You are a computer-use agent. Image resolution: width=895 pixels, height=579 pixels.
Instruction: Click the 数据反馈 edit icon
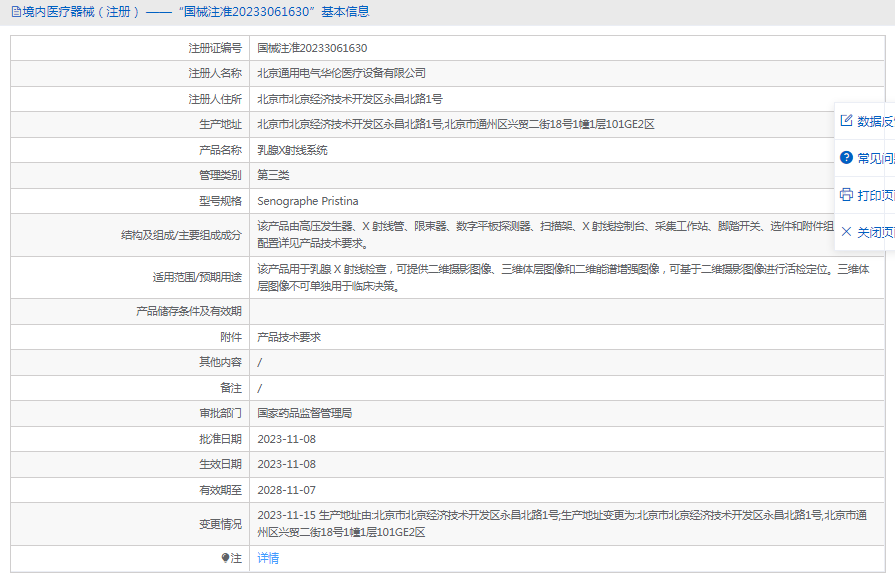click(x=846, y=120)
